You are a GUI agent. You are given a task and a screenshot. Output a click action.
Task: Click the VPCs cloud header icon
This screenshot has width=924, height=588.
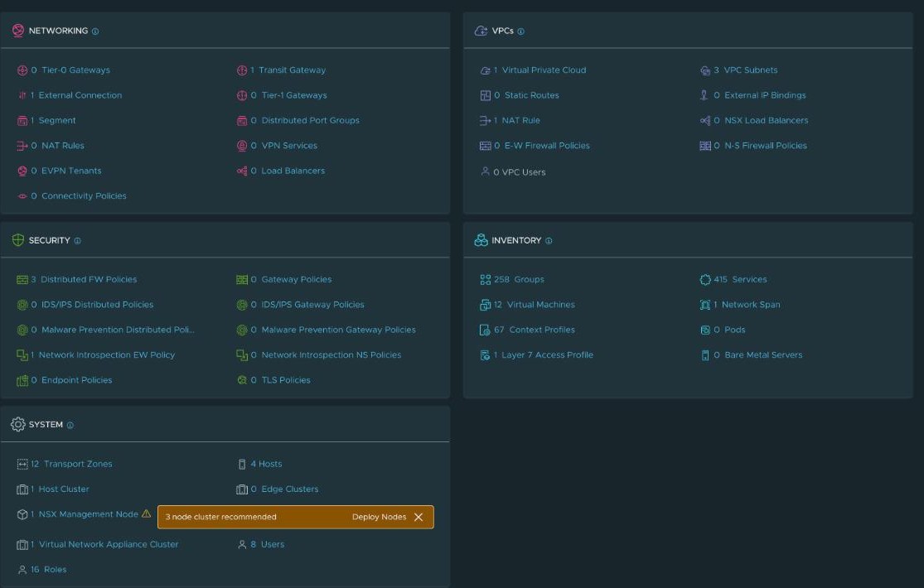[481, 31]
